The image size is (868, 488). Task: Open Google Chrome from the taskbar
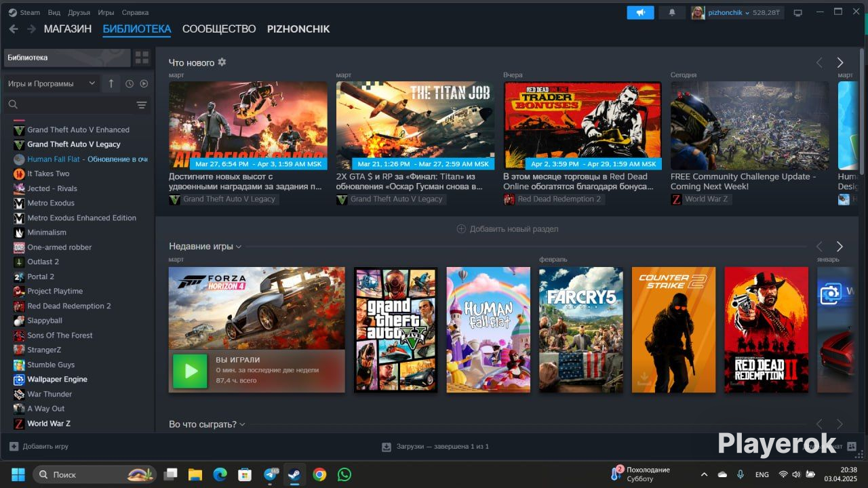point(319,474)
